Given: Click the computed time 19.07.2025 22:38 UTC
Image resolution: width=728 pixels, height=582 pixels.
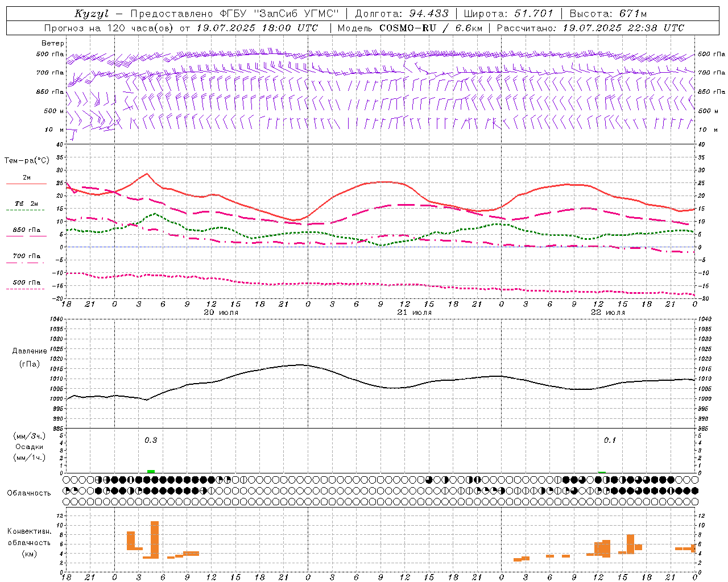Looking at the screenshot, I should coord(623,28).
